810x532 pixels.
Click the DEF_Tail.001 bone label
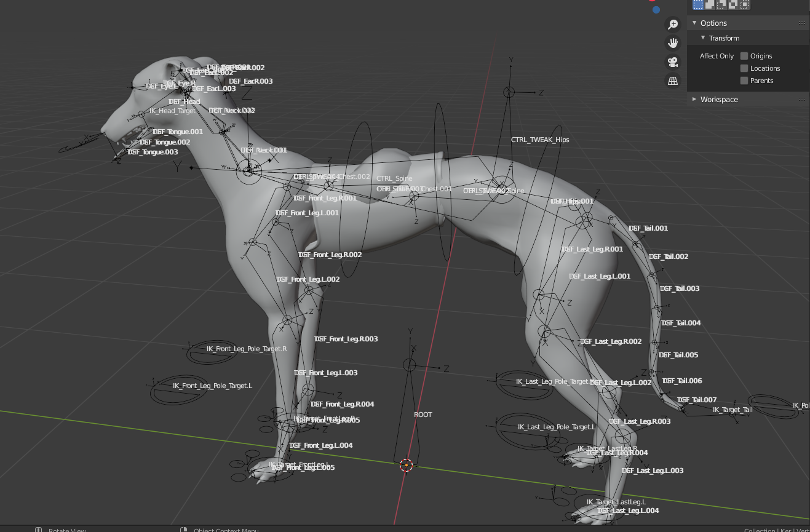(648, 228)
